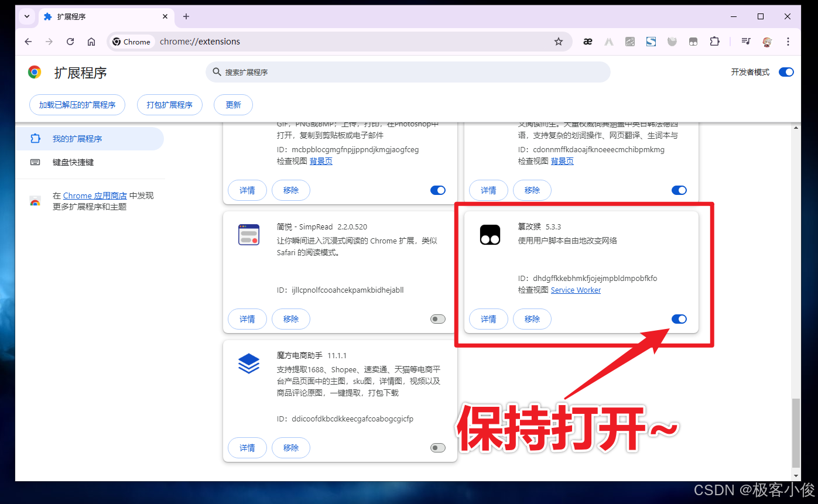Viewport: 818px width, 504px height.
Task: Click the Tampermonkey card logo icon
Action: (x=490, y=234)
